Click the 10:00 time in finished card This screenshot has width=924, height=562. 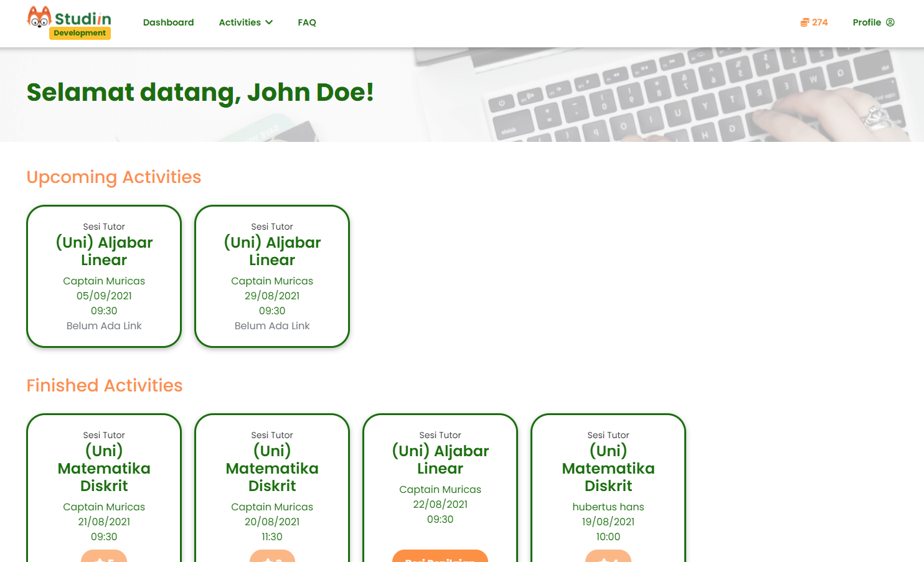point(608,536)
